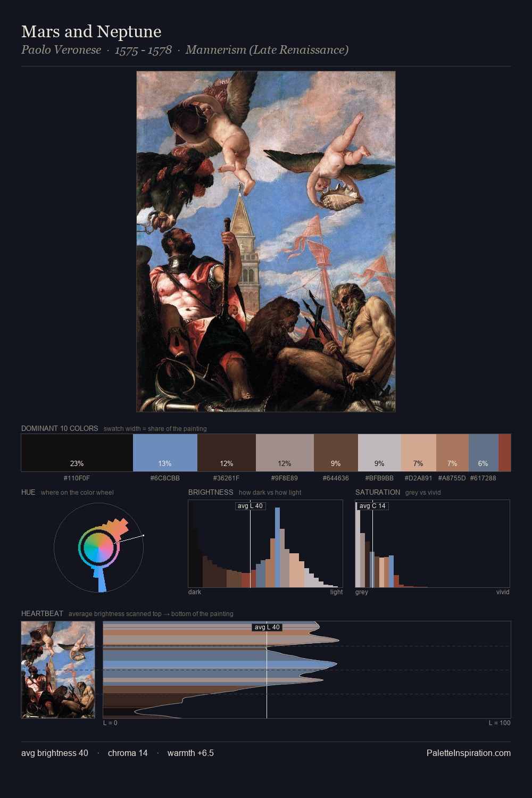
Task: Click the date range '1575 - 1578'
Action: tap(143, 50)
